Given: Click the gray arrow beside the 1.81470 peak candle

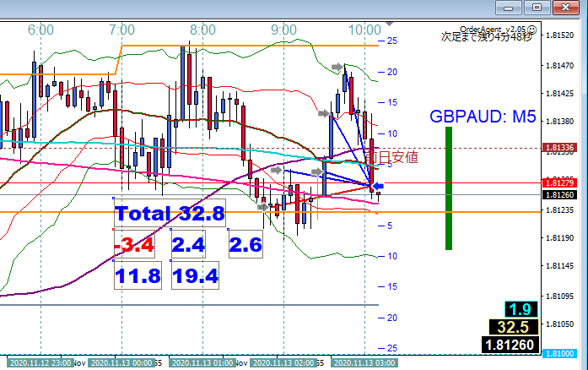Looking at the screenshot, I should coord(337,68).
